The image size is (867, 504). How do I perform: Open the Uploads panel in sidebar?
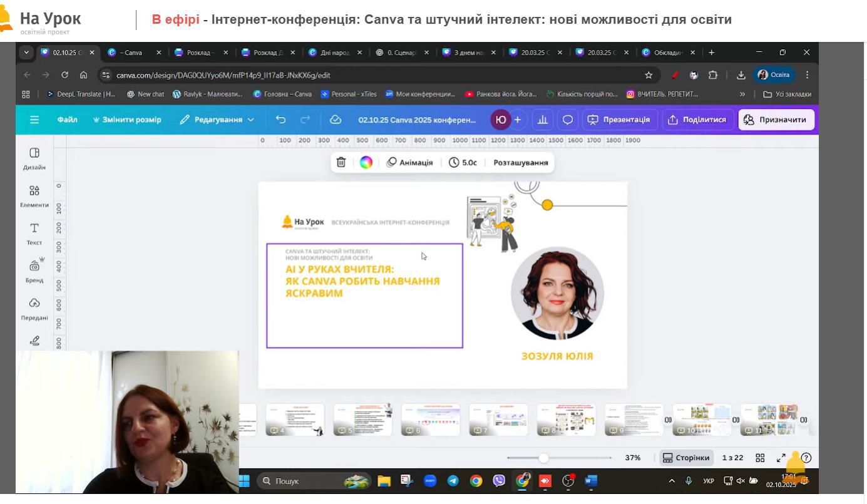pyautogui.click(x=34, y=308)
